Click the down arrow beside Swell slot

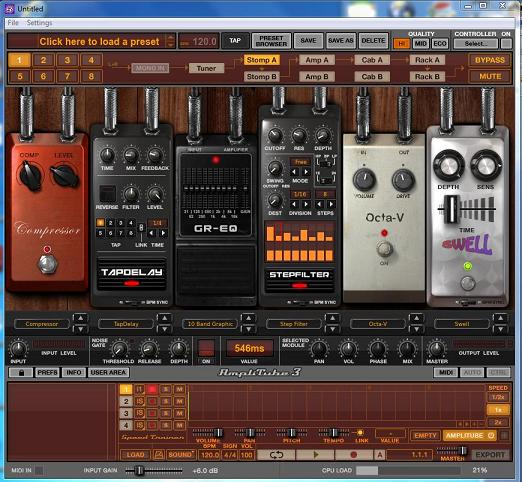tap(500, 329)
